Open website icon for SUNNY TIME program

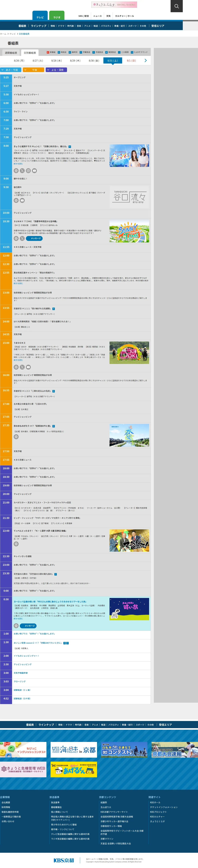[16, 238]
